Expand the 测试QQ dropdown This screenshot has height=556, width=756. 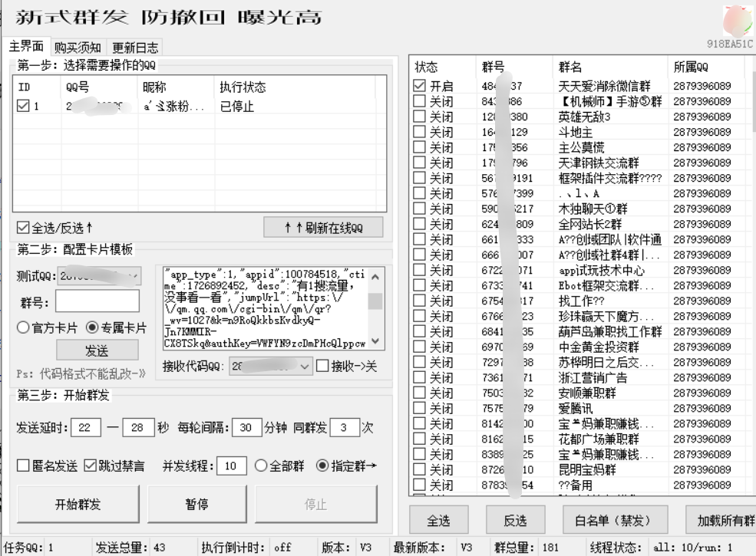point(134,276)
